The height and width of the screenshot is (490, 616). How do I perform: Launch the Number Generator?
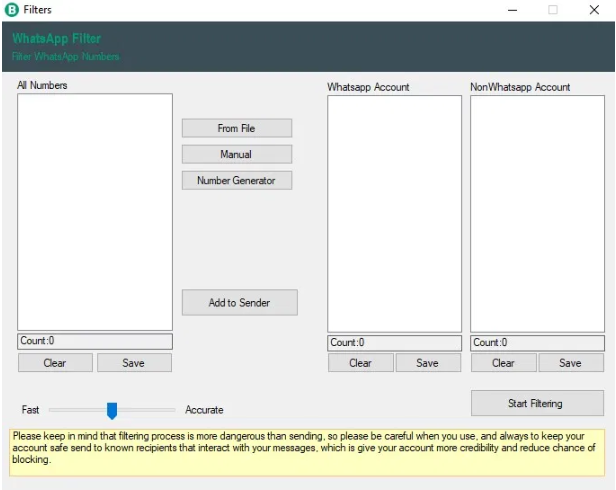point(236,180)
